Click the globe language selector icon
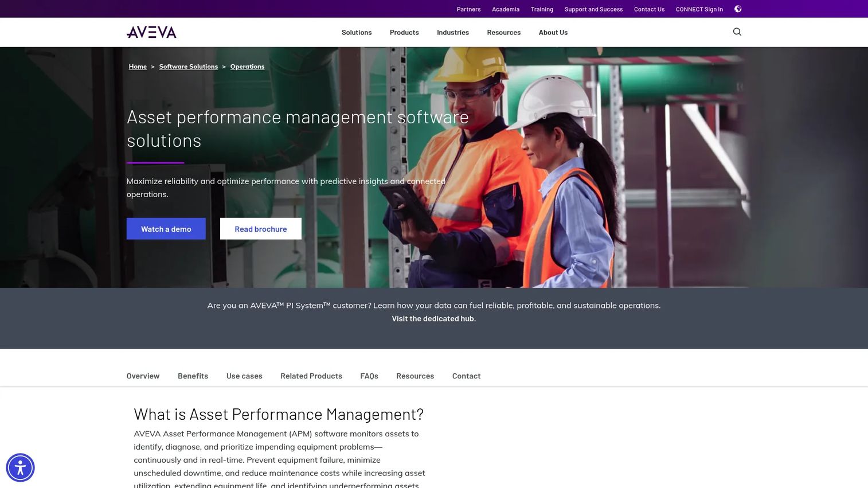This screenshot has height=488, width=868. 738,9
